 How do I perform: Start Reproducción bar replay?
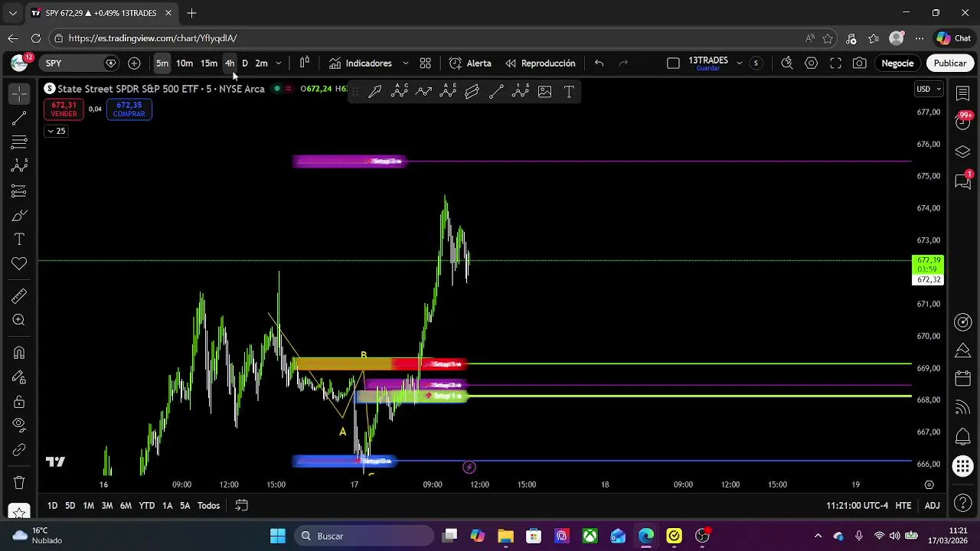pyautogui.click(x=540, y=63)
